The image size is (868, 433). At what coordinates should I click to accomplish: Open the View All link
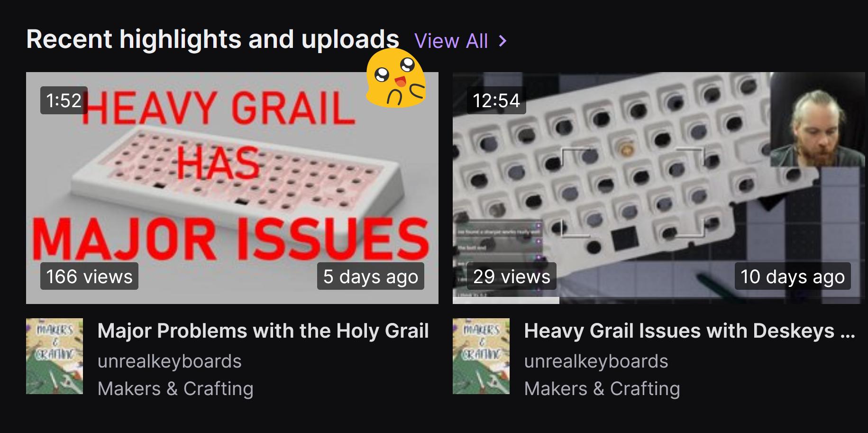[451, 41]
